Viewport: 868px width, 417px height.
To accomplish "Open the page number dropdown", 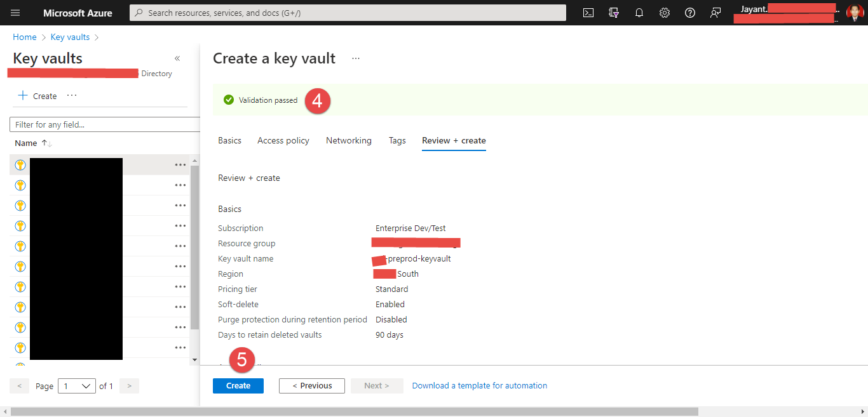I will (77, 386).
